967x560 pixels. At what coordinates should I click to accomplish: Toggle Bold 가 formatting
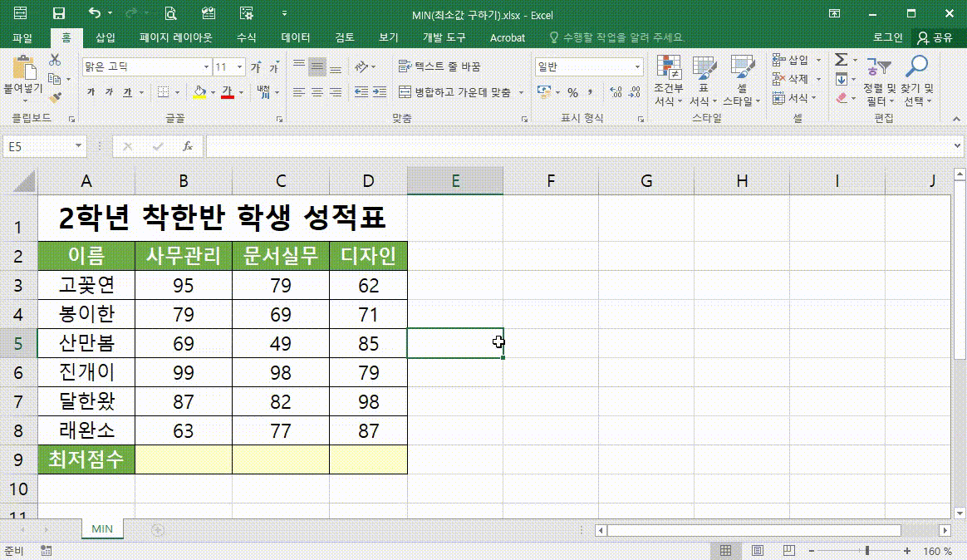tap(91, 92)
